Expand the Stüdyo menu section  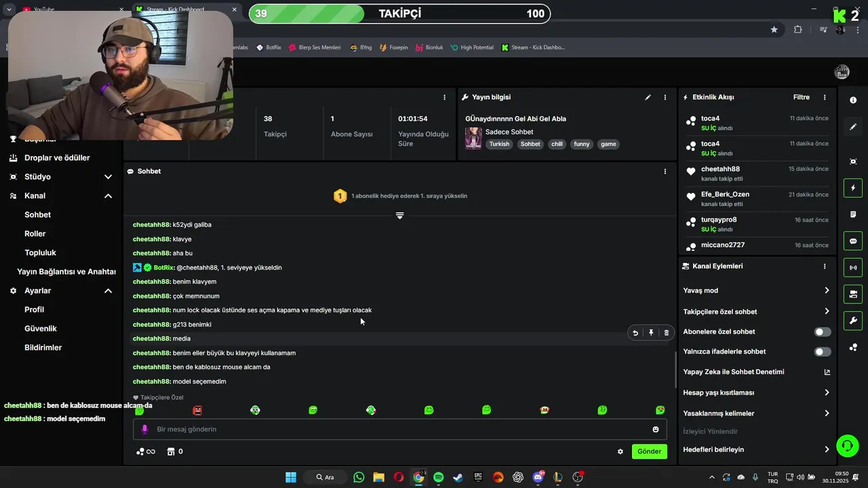pos(108,177)
